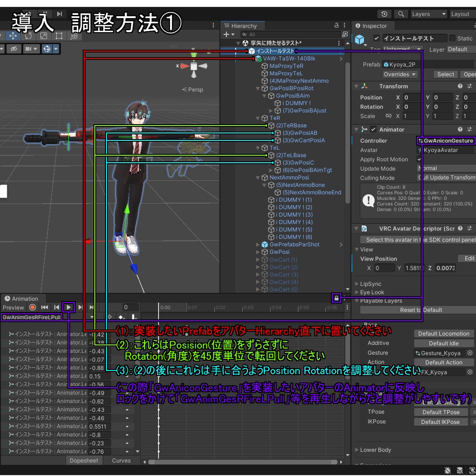Click the View Position Edit button
476x476 pixels.
(467, 258)
